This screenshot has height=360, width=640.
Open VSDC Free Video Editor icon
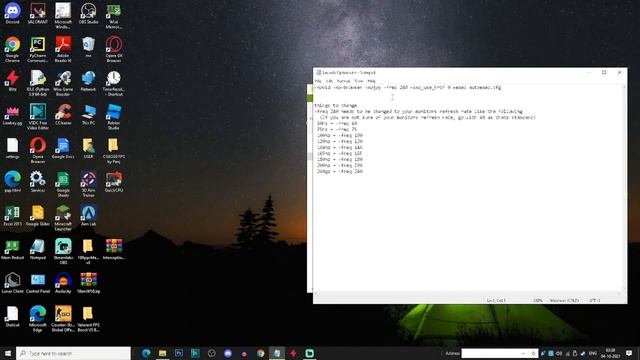tap(38, 116)
